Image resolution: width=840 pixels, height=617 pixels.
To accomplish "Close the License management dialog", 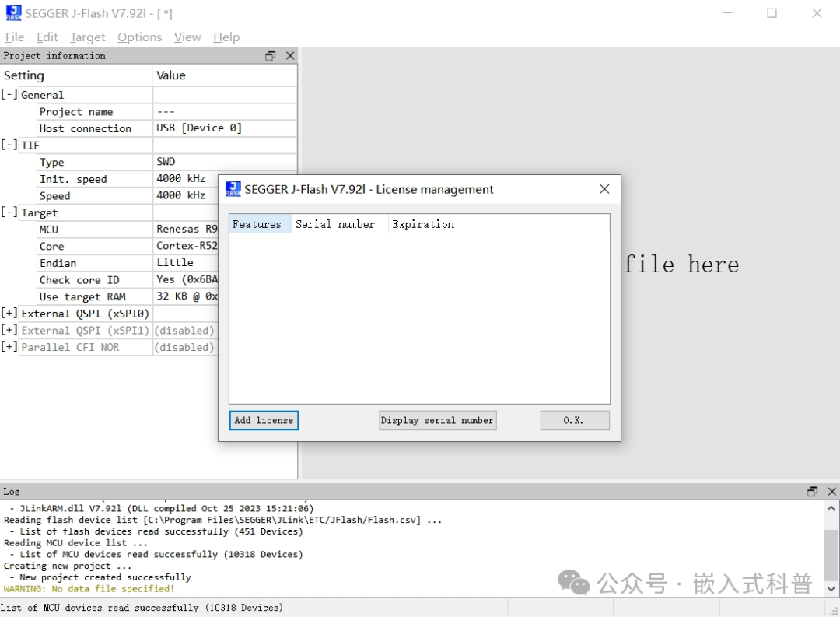I will [x=604, y=189].
